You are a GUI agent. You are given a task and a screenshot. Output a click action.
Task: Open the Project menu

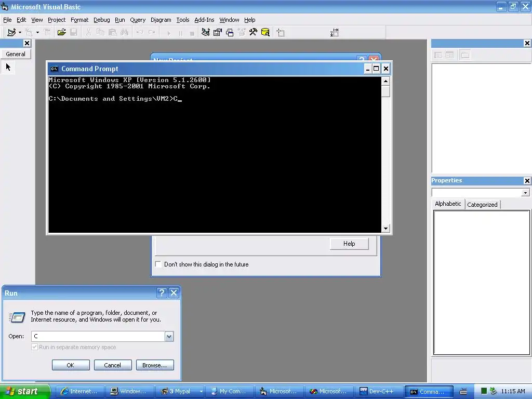click(x=57, y=20)
